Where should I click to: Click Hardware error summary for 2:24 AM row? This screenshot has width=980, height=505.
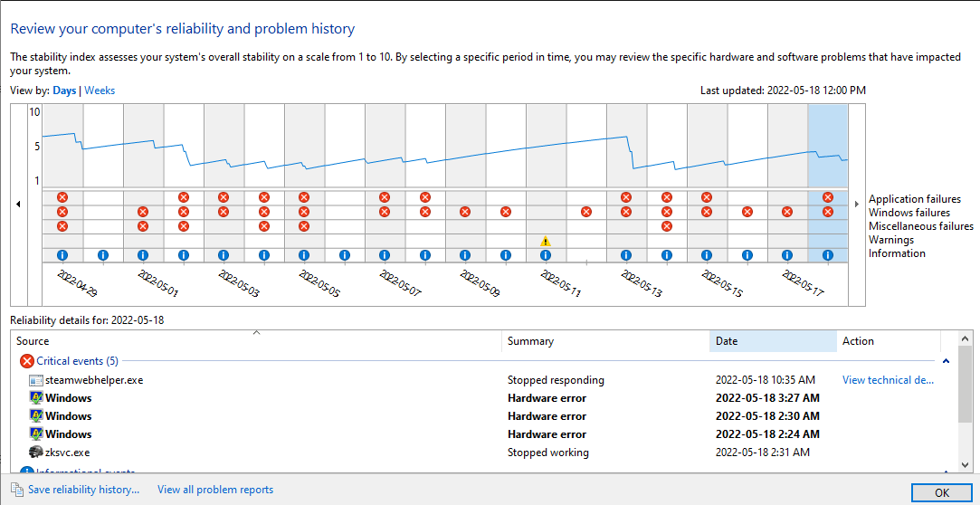pos(547,434)
